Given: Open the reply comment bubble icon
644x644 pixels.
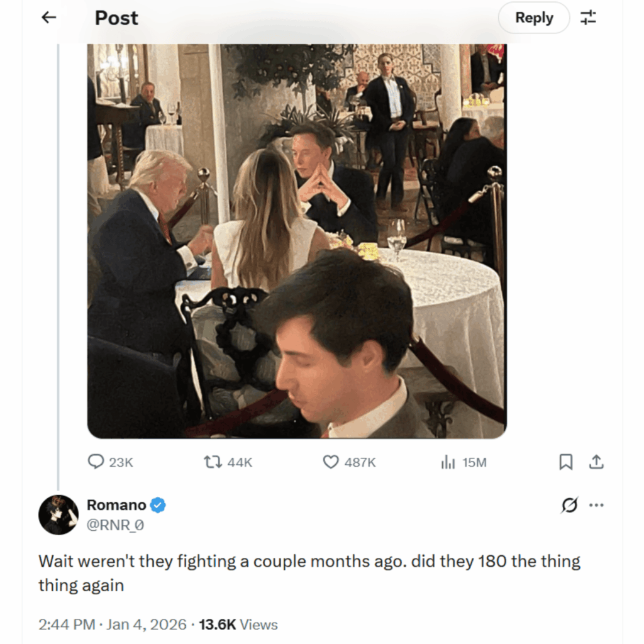Looking at the screenshot, I should pyautogui.click(x=96, y=462).
